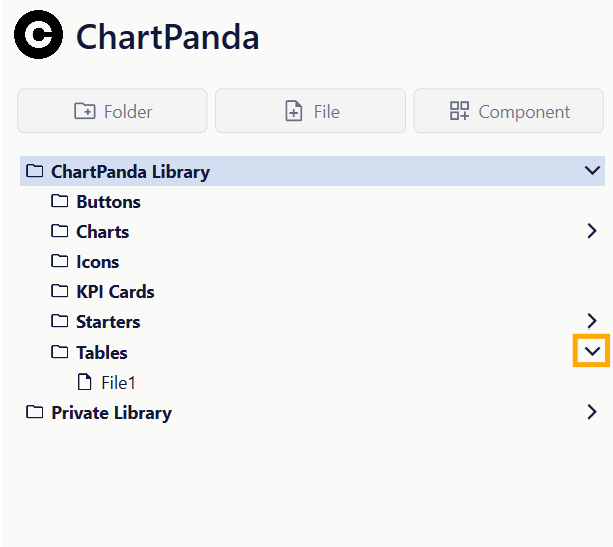The height and width of the screenshot is (547, 613).
Task: Expand the Starters folder chevron
Action: [592, 321]
